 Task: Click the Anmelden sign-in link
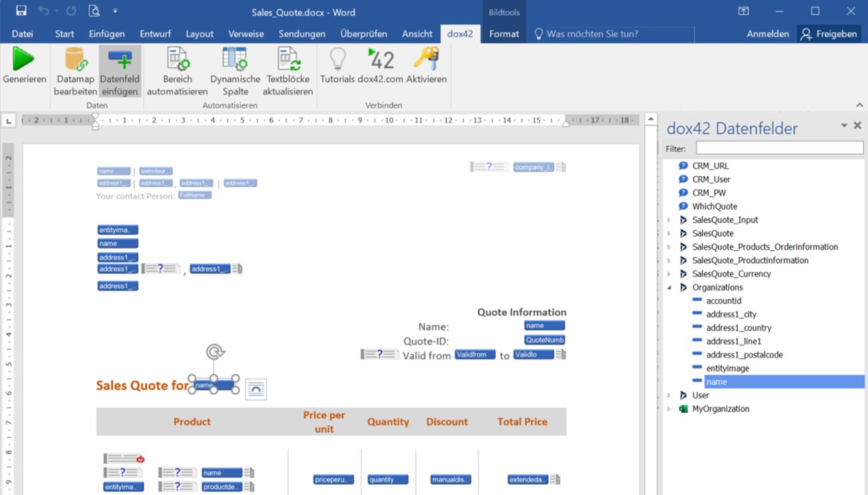[x=768, y=33]
